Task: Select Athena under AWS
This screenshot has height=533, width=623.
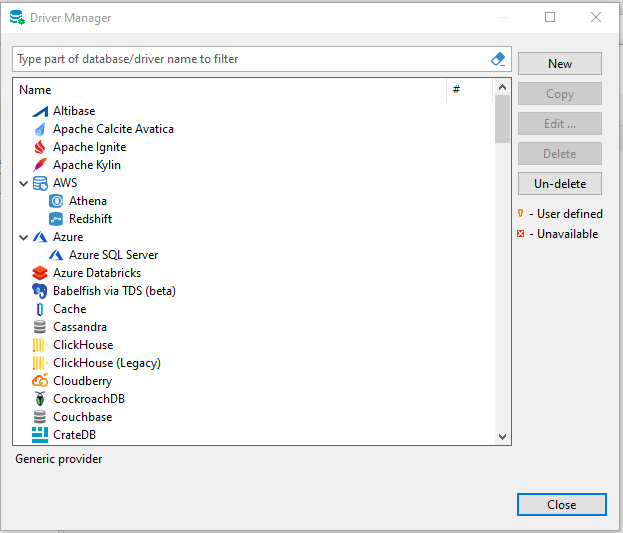Action: [87, 201]
